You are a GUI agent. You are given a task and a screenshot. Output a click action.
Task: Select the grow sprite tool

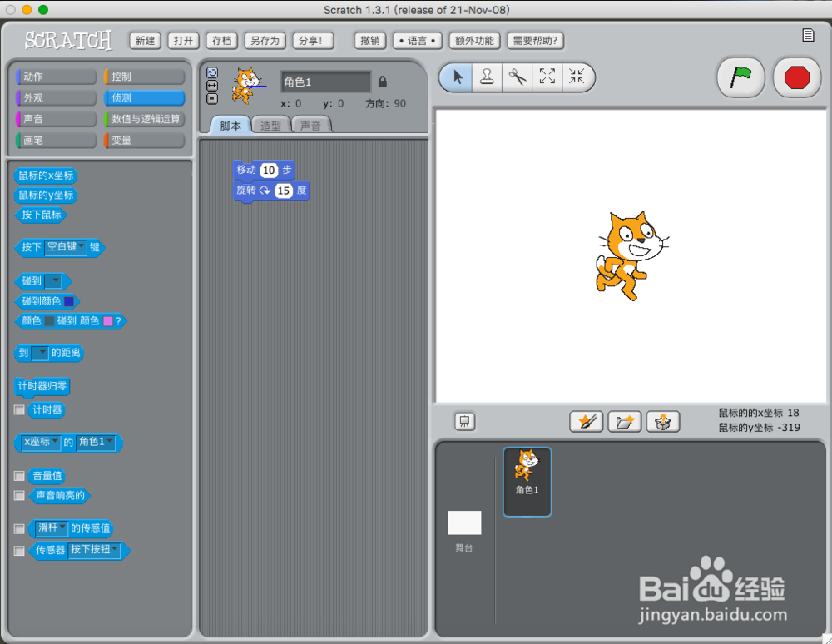click(547, 77)
